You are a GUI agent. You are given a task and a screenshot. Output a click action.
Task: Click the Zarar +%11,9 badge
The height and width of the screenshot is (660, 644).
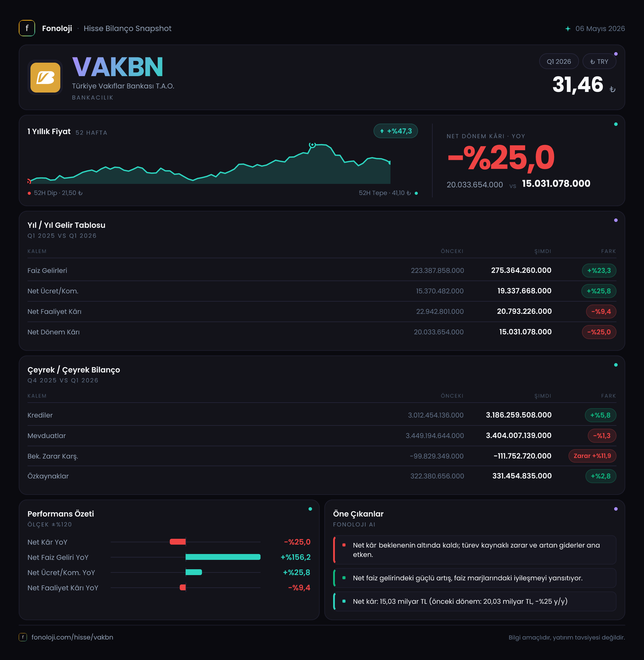pyautogui.click(x=592, y=456)
